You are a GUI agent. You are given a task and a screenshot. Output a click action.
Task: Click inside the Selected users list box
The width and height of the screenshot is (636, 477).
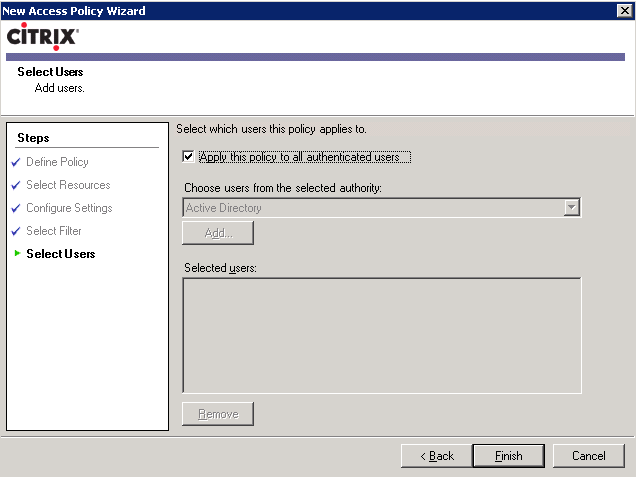382,335
